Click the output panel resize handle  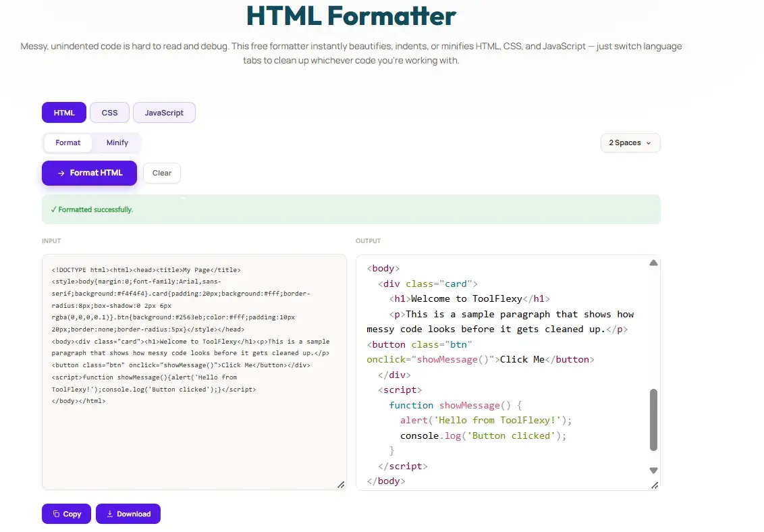coord(655,485)
